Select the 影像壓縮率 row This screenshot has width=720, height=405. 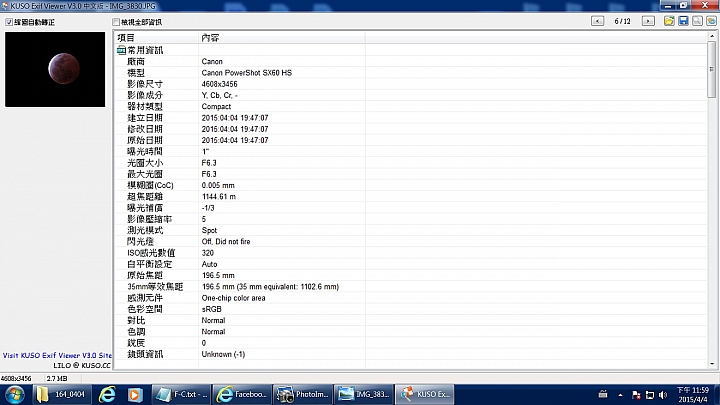tap(411, 219)
